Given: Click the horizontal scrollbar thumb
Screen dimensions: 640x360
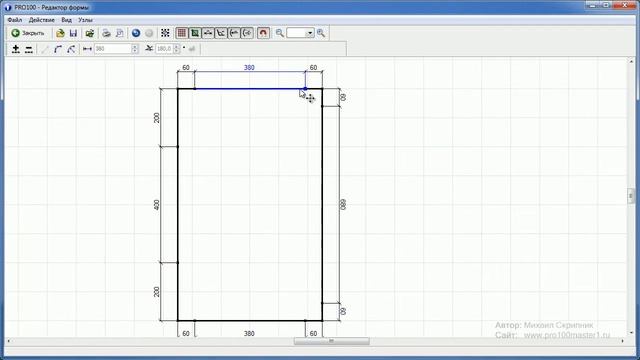Looking at the screenshot, I should coord(331,341).
